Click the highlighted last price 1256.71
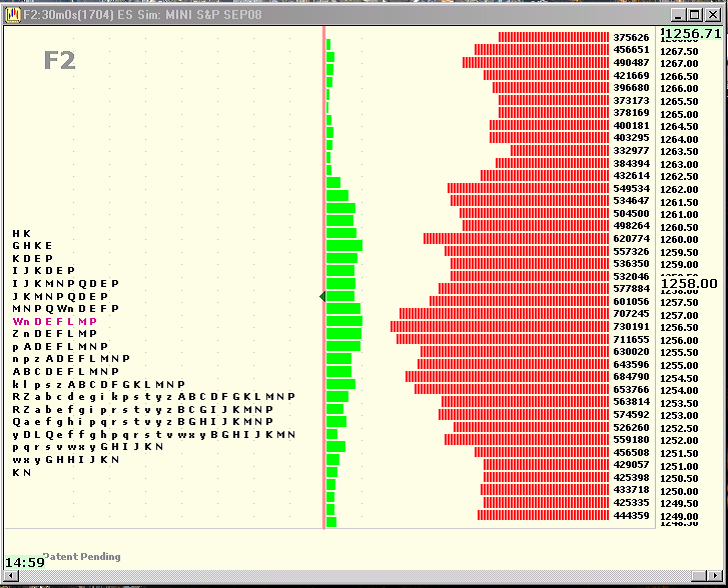The height and width of the screenshot is (588, 728). [x=692, y=33]
